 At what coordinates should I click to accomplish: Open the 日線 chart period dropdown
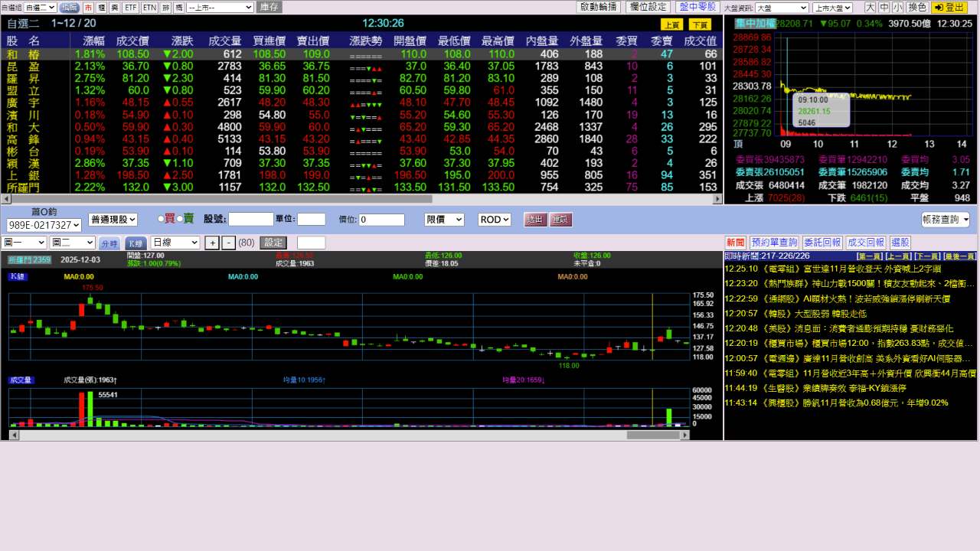[175, 243]
